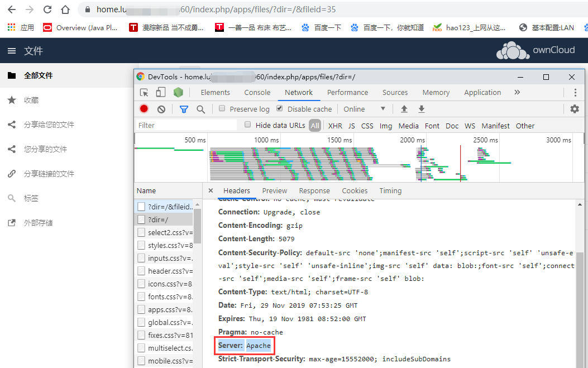
Task: Clear the network log
Action: click(161, 109)
